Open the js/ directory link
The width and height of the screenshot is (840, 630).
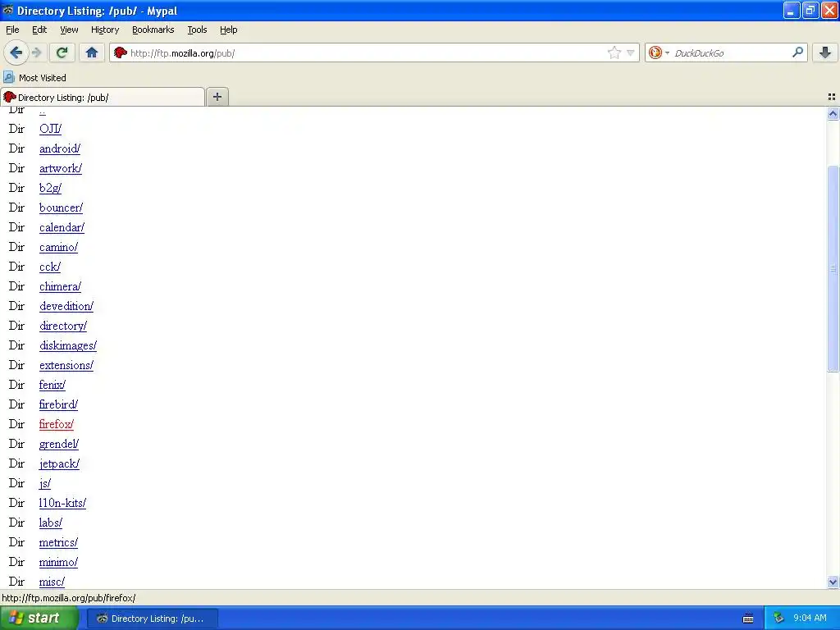[x=45, y=483]
